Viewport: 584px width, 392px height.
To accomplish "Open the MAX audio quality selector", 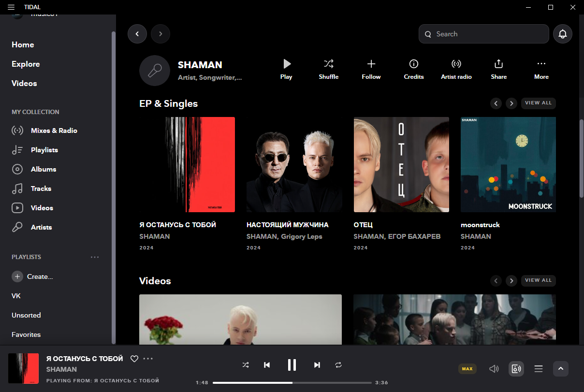I will click(x=467, y=369).
